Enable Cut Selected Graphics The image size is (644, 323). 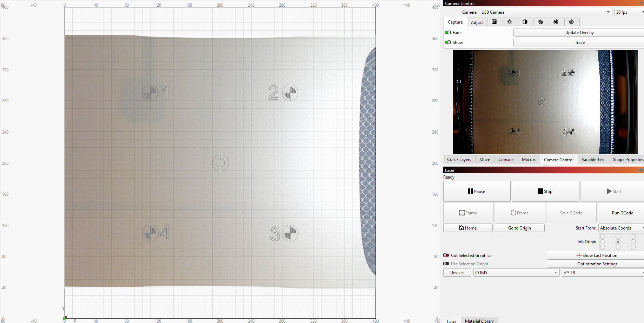[446, 256]
